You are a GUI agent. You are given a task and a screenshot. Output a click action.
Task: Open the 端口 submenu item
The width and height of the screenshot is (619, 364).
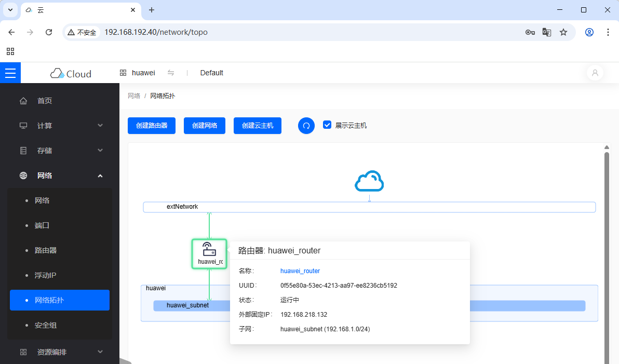click(60, 225)
